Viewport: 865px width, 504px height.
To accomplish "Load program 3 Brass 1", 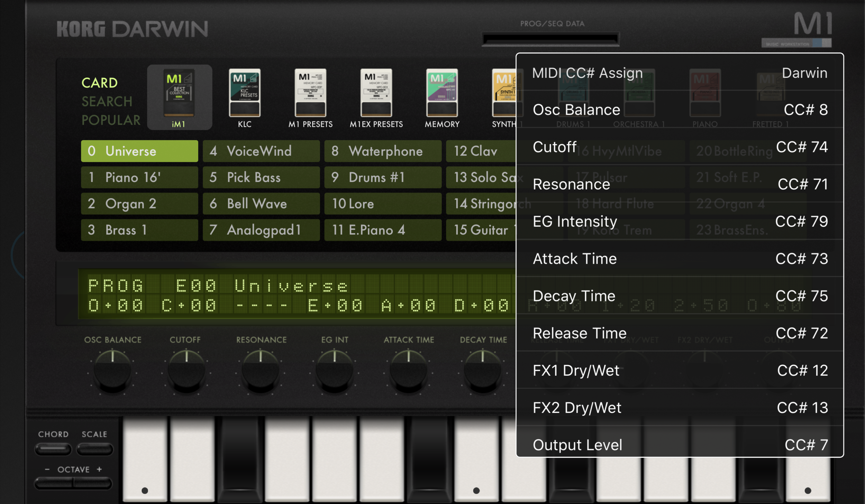I will [x=139, y=230].
